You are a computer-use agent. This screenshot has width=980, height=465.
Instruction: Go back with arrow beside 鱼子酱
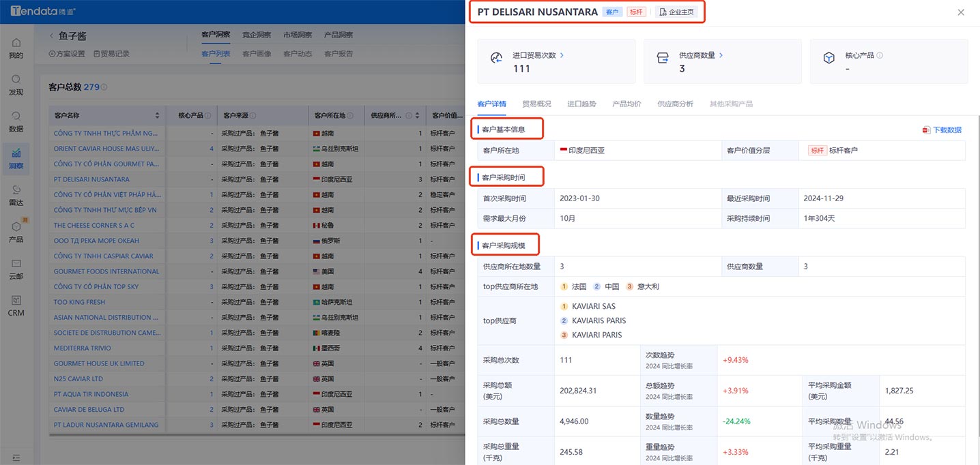point(51,35)
